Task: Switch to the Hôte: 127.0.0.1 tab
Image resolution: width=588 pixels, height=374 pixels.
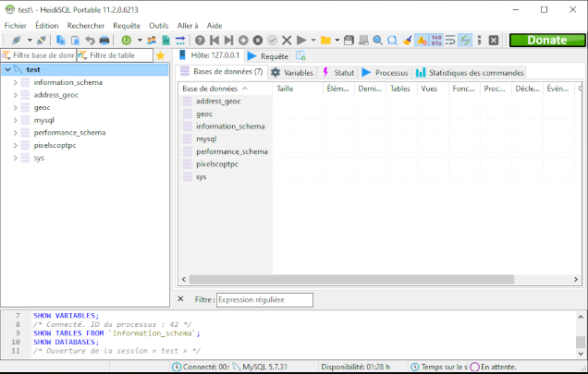Action: coord(209,55)
